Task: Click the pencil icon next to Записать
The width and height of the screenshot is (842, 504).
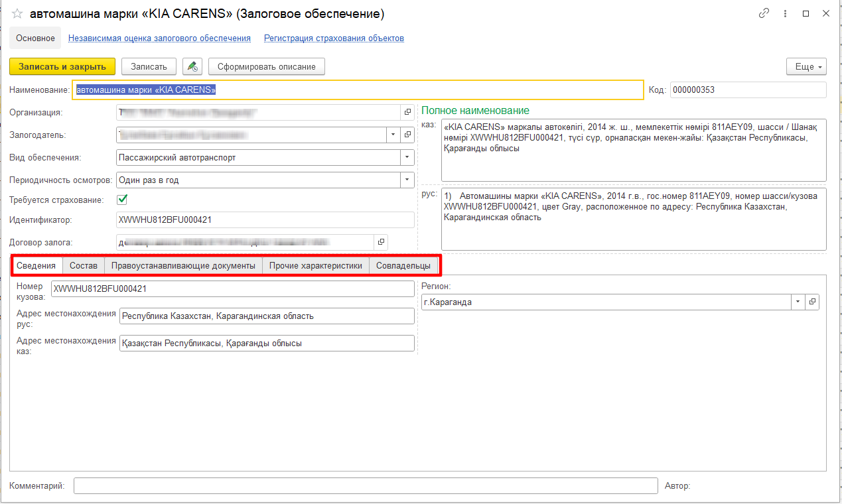Action: 192,66
